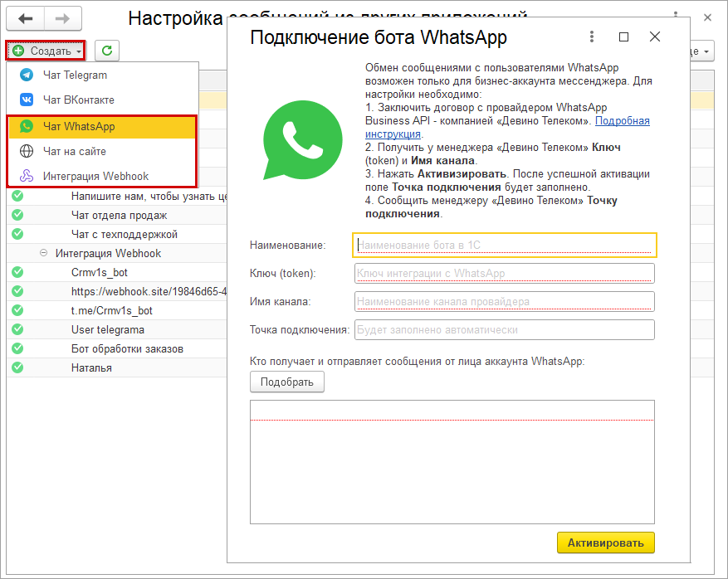The width and height of the screenshot is (728, 579).
Task: Click green status check beside Crmv1s_bot
Action: coord(17,272)
